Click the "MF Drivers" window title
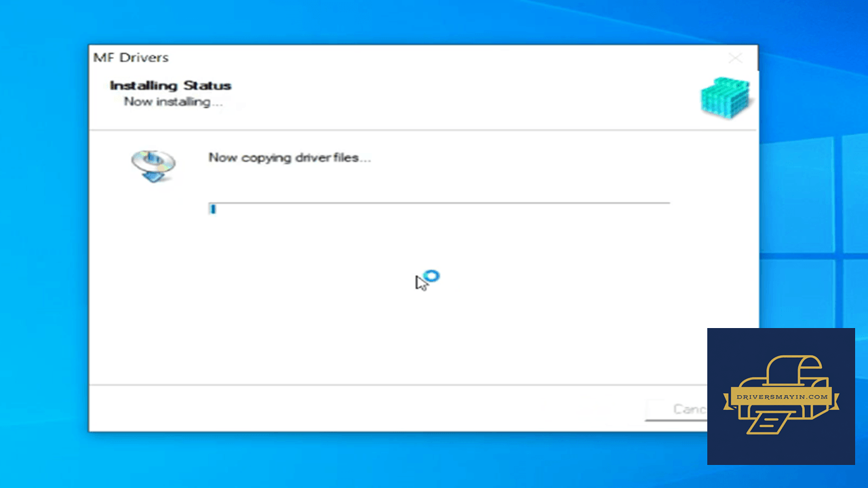 tap(131, 58)
